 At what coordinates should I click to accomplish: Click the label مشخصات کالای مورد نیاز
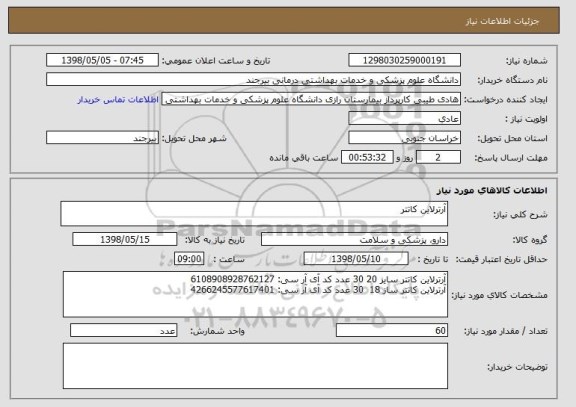(x=499, y=295)
